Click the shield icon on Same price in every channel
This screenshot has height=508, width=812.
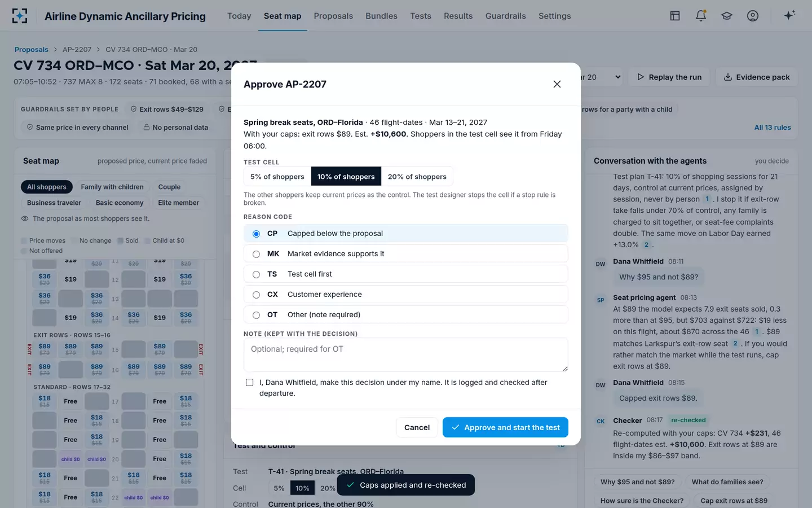30,127
